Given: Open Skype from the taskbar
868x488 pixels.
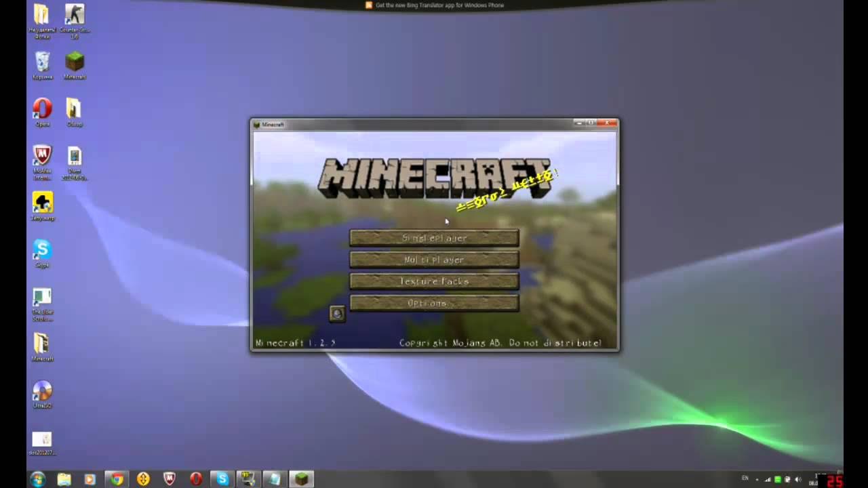Looking at the screenshot, I should 222,479.
